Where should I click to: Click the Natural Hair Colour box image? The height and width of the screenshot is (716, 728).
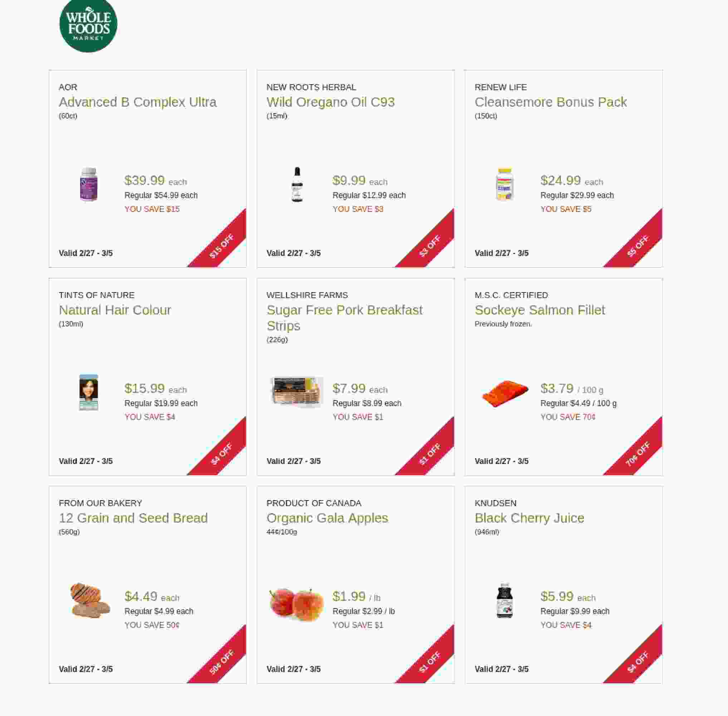pyautogui.click(x=89, y=392)
